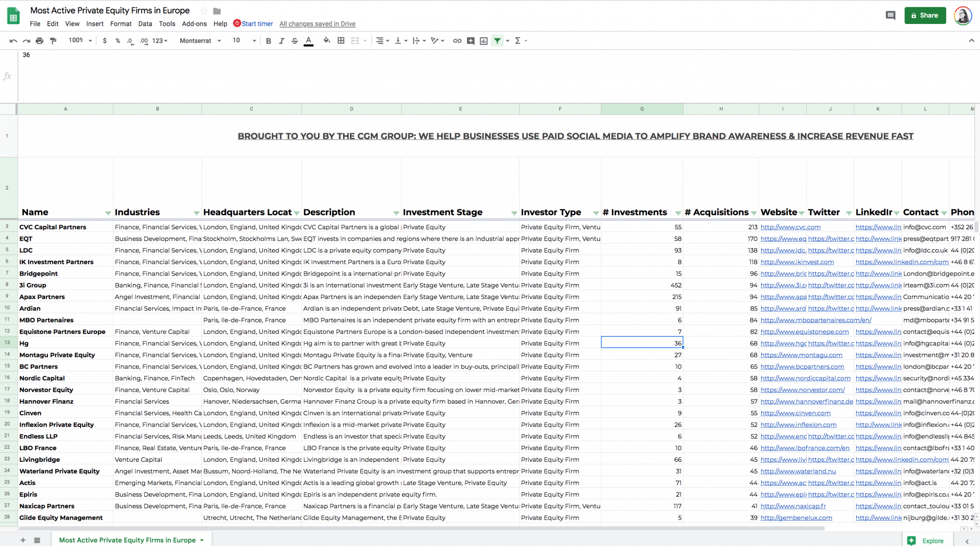The image size is (980, 546).
Task: Click the Share button
Action: click(925, 15)
